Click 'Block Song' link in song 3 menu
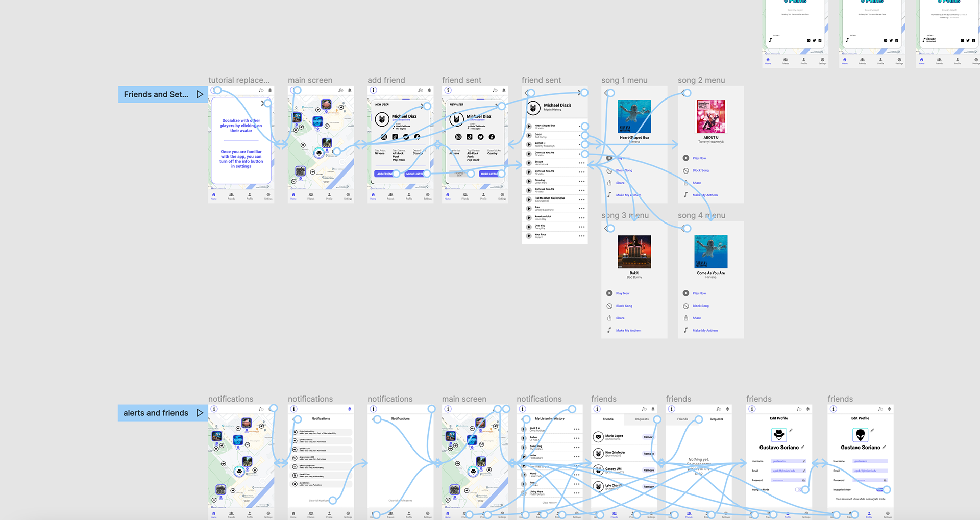The width and height of the screenshot is (980, 520). point(624,306)
